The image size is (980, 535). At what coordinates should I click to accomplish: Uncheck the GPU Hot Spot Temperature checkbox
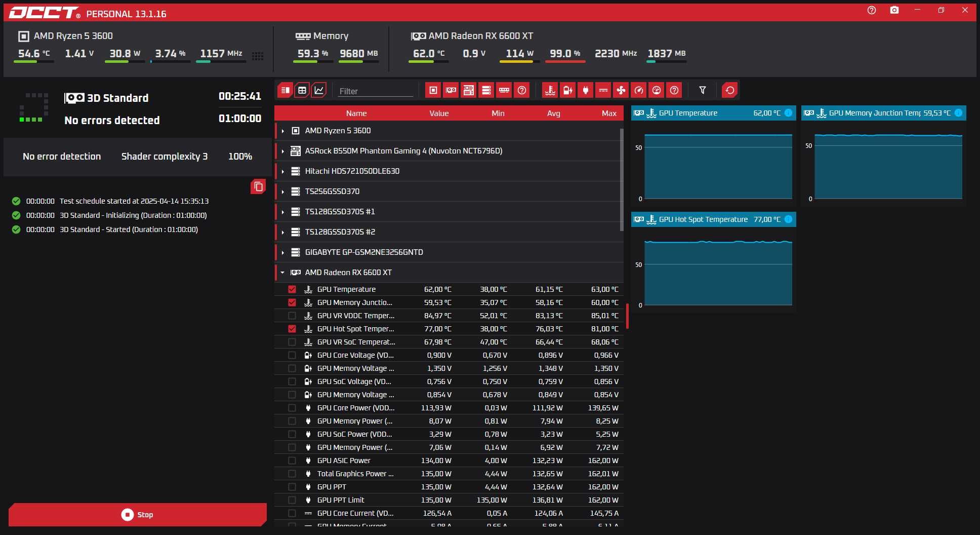pyautogui.click(x=292, y=329)
